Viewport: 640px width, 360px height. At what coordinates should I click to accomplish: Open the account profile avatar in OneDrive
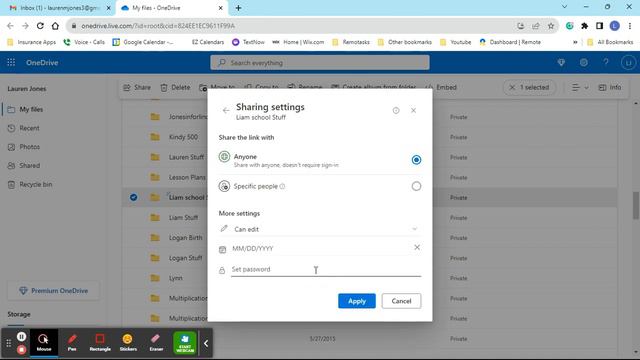click(628, 62)
